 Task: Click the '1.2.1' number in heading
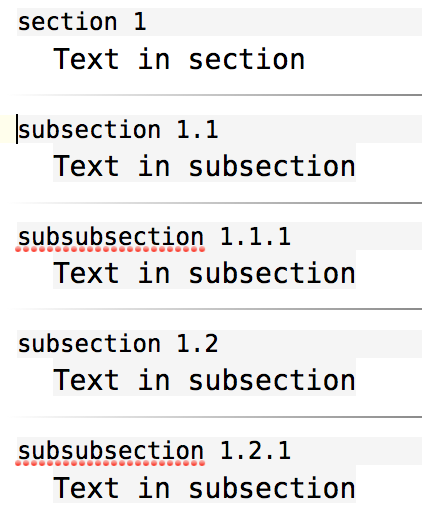click(x=255, y=450)
